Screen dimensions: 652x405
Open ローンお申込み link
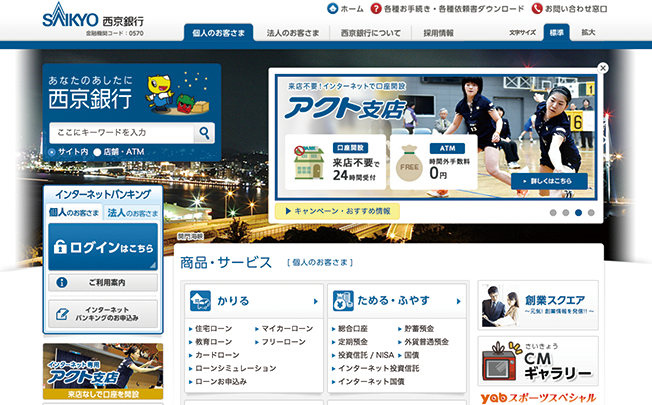(220, 381)
